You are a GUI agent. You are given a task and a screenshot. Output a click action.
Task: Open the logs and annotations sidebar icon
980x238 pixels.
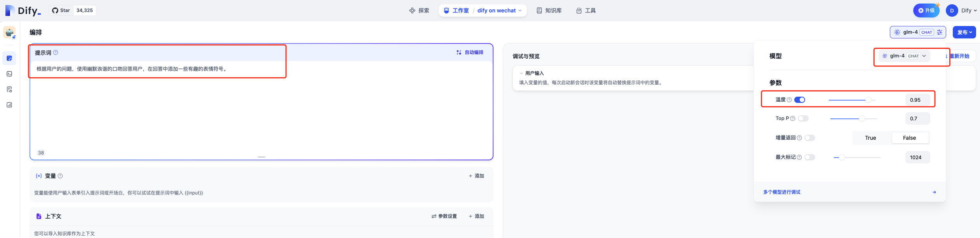pyautogui.click(x=9, y=89)
